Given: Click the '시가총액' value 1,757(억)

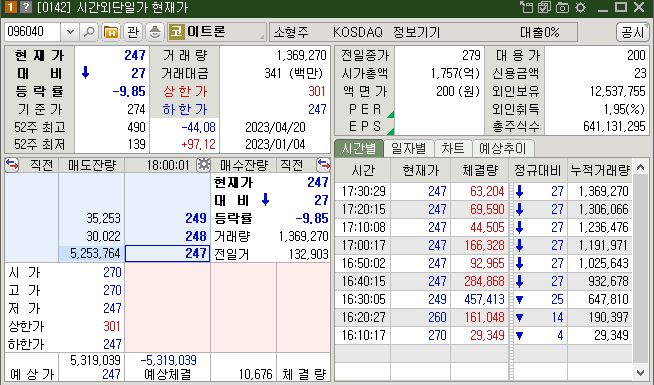Looking at the screenshot, I should [x=455, y=73].
